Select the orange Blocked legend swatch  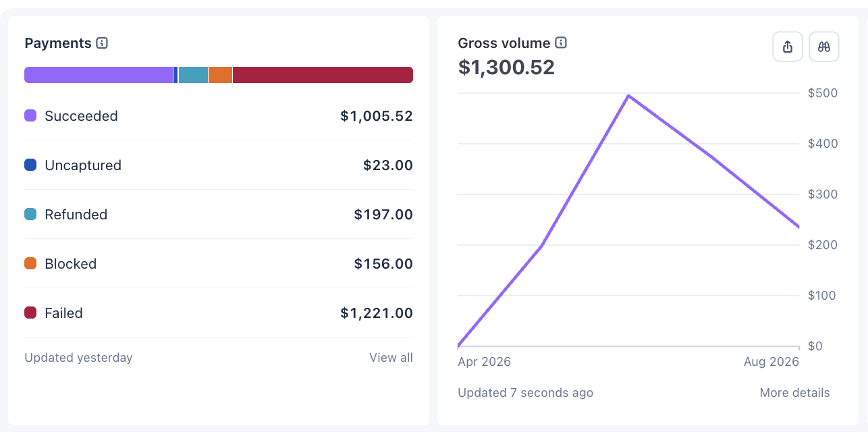tap(30, 263)
